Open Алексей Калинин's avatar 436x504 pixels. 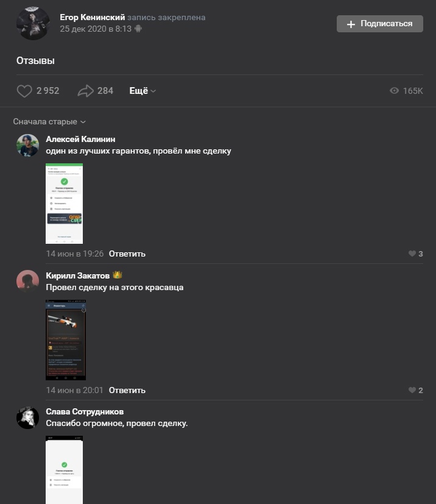(x=27, y=145)
